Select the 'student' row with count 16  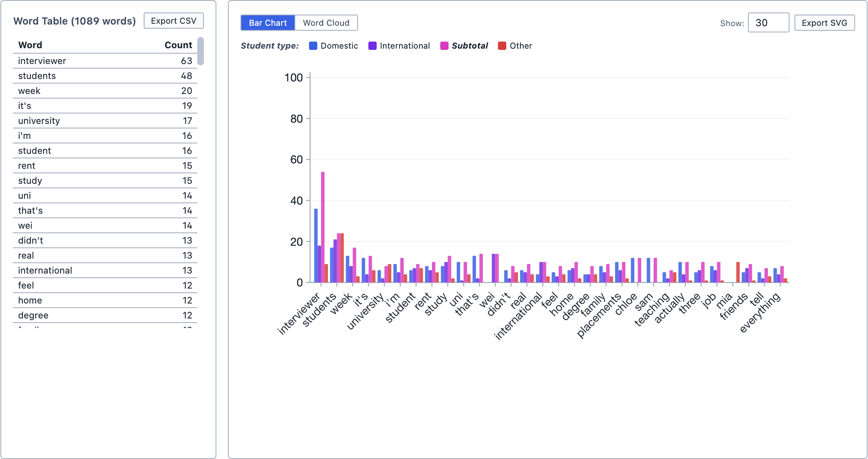pos(105,151)
